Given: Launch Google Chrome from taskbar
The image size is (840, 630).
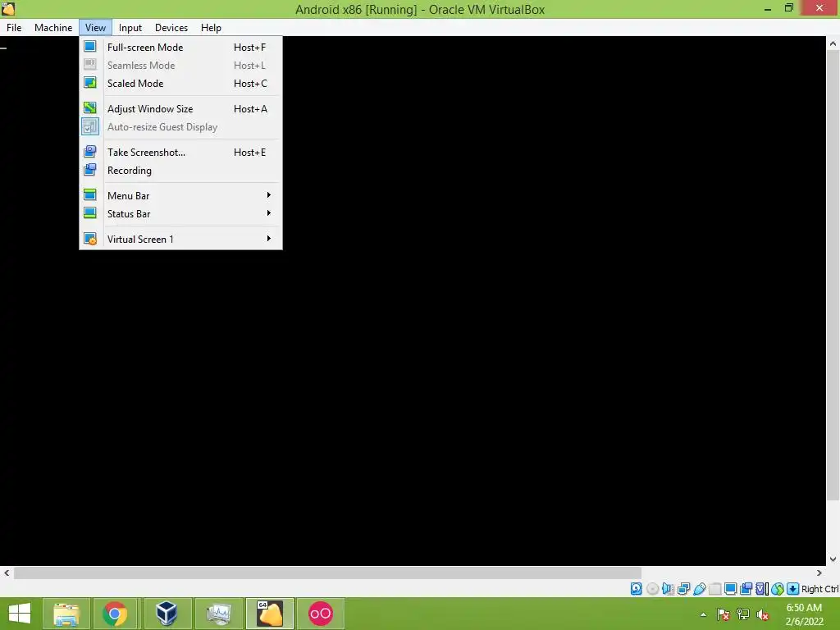Looking at the screenshot, I should pos(115,614).
